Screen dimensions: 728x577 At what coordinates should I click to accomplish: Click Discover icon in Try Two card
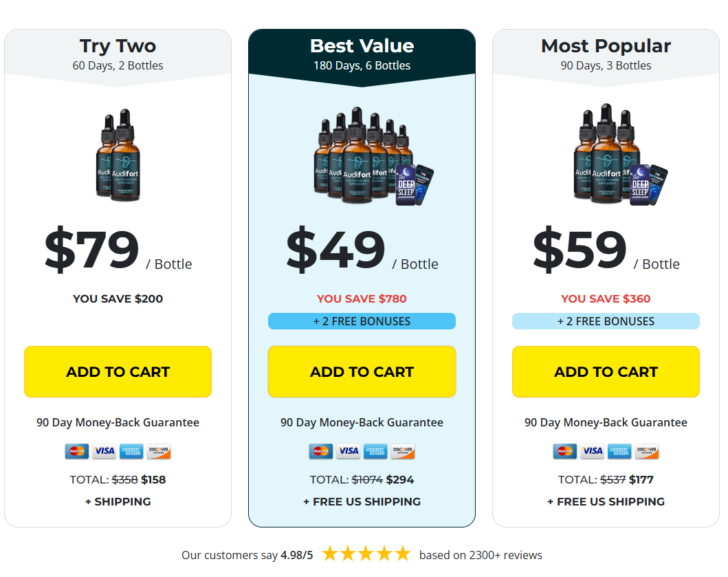[x=159, y=451]
